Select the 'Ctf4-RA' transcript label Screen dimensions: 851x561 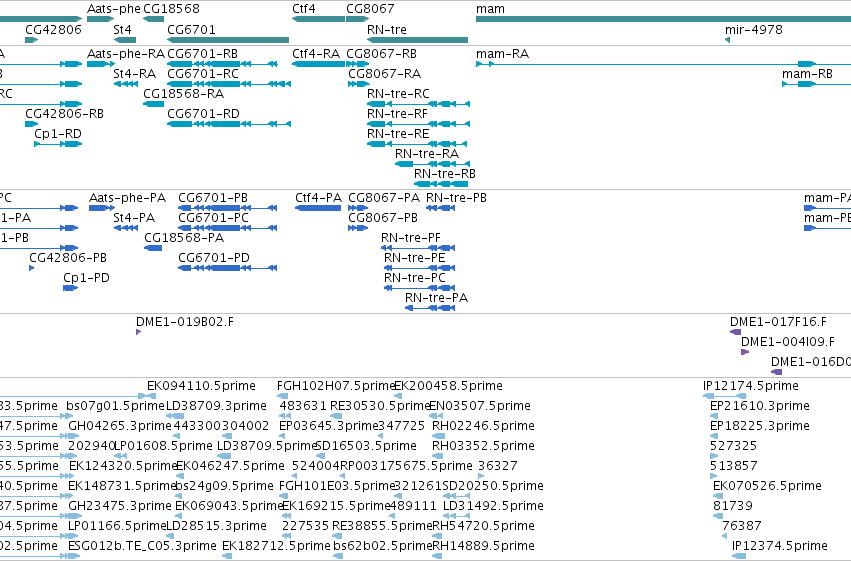316,54
